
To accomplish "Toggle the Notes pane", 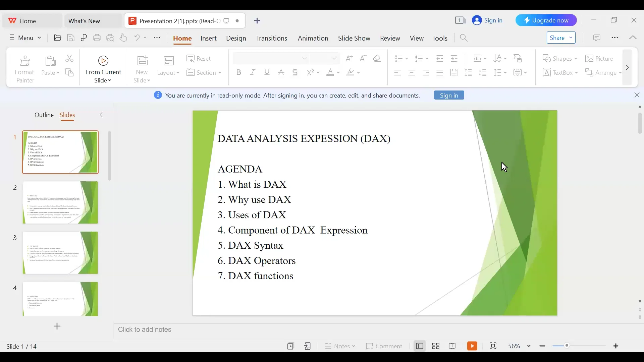I will tap(340, 346).
